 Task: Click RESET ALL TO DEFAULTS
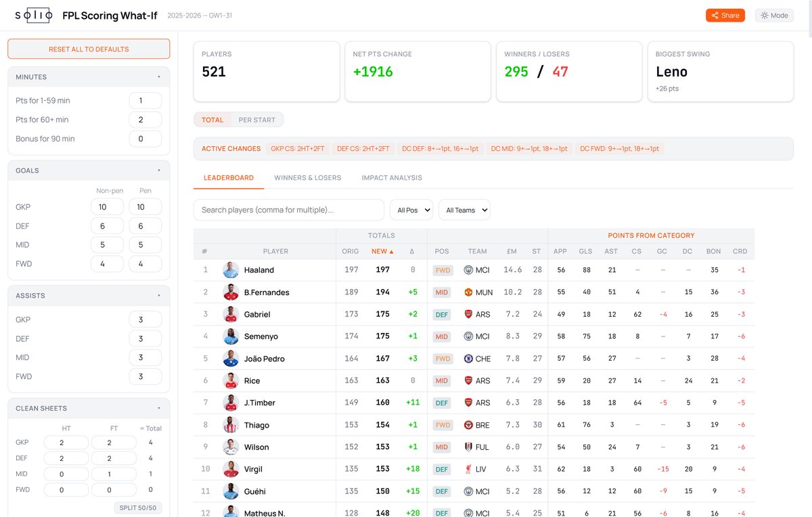89,49
